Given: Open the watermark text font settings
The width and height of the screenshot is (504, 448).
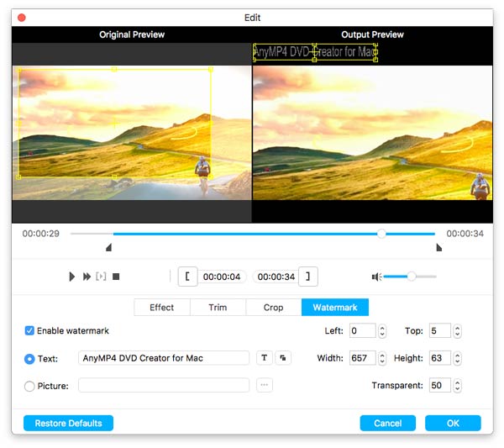Looking at the screenshot, I should click(x=265, y=358).
